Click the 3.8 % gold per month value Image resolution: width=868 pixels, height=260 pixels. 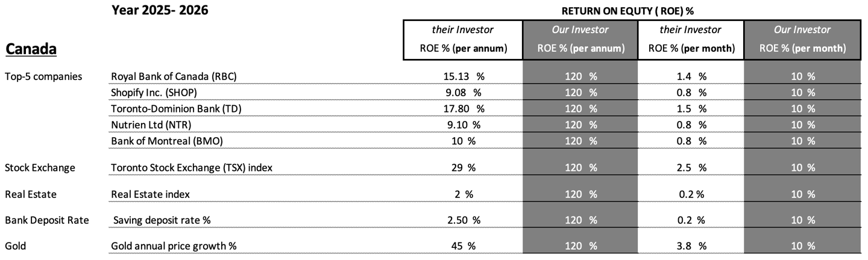click(x=691, y=246)
